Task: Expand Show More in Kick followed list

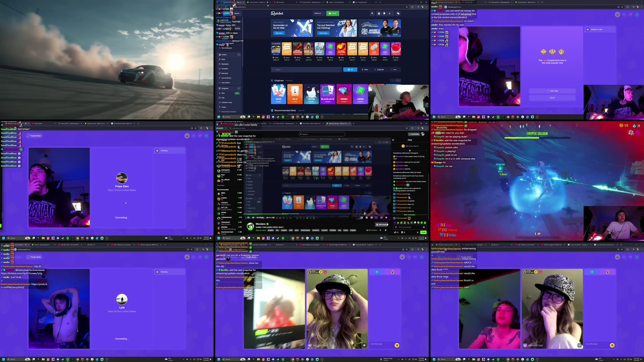Action: pos(221,185)
